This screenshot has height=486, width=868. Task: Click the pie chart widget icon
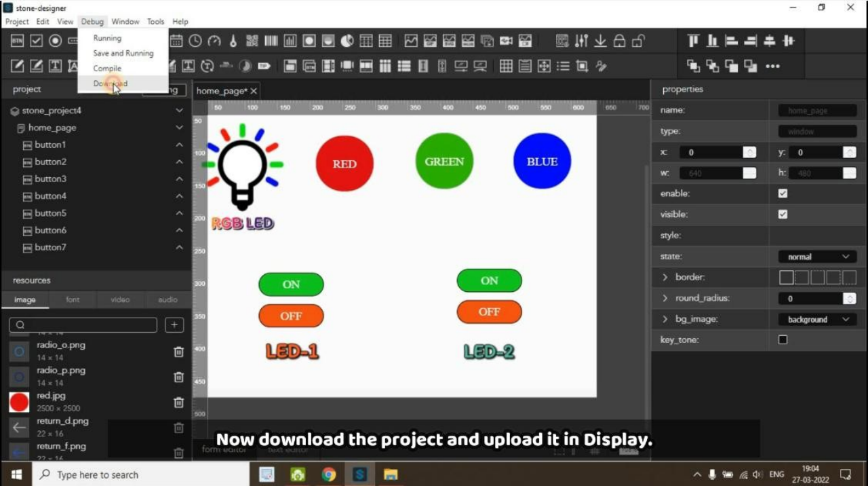point(347,41)
